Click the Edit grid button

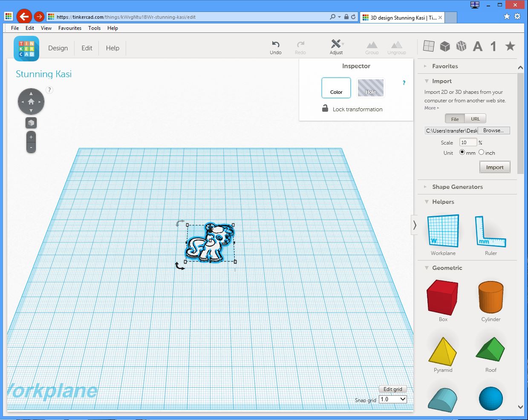[x=393, y=389]
